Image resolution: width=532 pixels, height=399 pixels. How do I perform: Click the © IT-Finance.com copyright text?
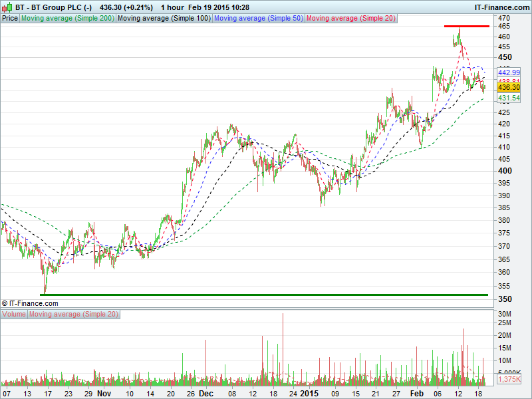(29, 303)
